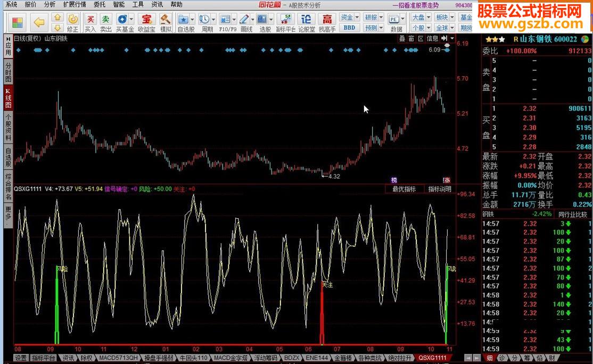Screen dimensions: 593x364
Task: Open the 自选股 star folder icon
Action: tap(184, 23)
